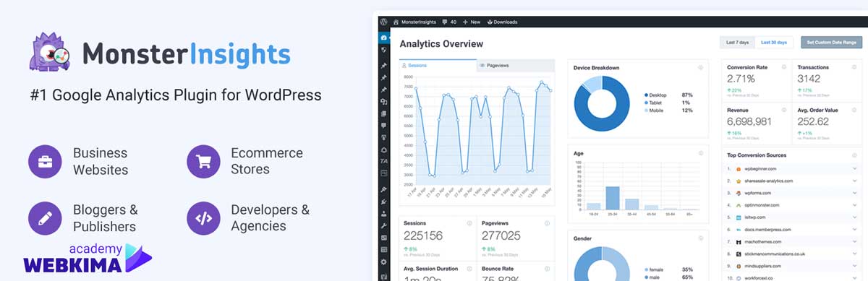Click the male legend color dot
868x281 pixels.
tap(645, 277)
